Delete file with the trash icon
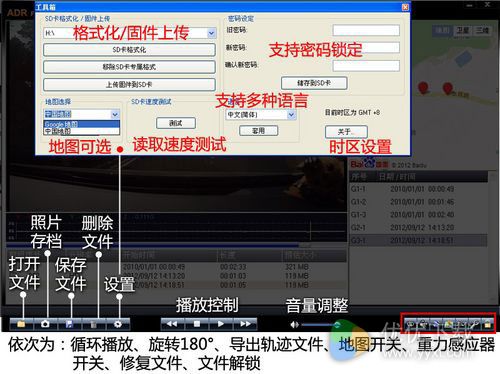The height and width of the screenshot is (374, 500). [94, 324]
